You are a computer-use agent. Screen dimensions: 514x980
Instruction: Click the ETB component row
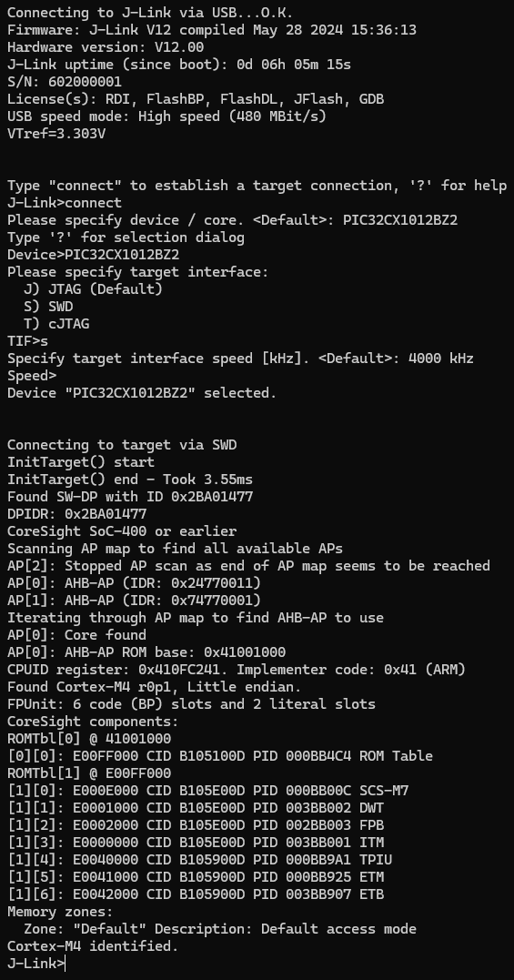click(x=196, y=894)
